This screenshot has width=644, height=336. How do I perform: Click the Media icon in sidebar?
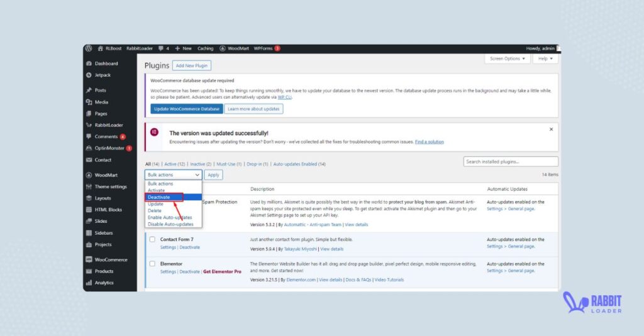89,102
